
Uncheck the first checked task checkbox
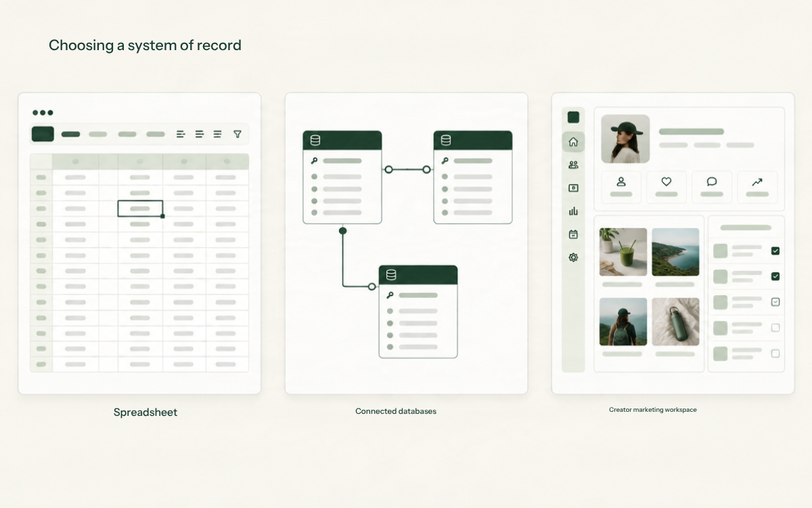[x=775, y=251]
